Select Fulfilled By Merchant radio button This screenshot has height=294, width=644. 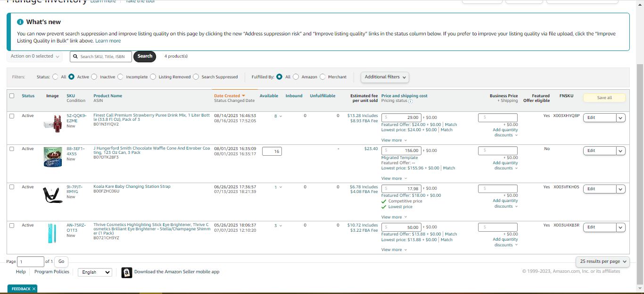click(x=322, y=77)
